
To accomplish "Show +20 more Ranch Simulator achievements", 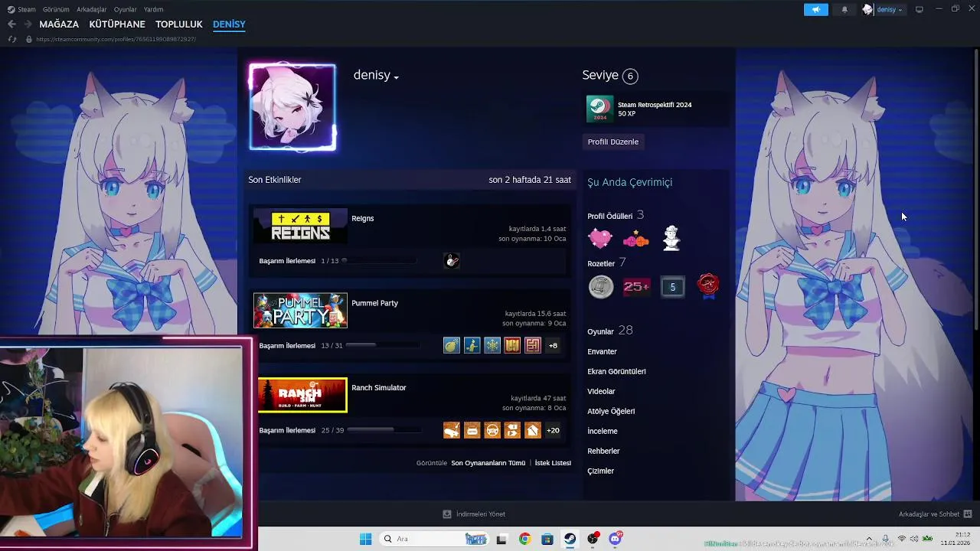I will pos(553,430).
